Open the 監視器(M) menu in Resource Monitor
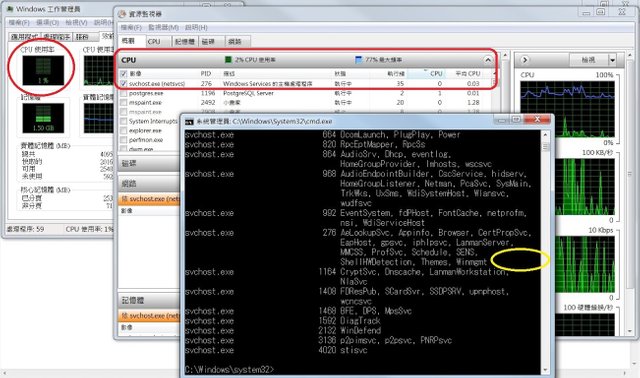Screen dimensions: 640x378 pos(163,27)
